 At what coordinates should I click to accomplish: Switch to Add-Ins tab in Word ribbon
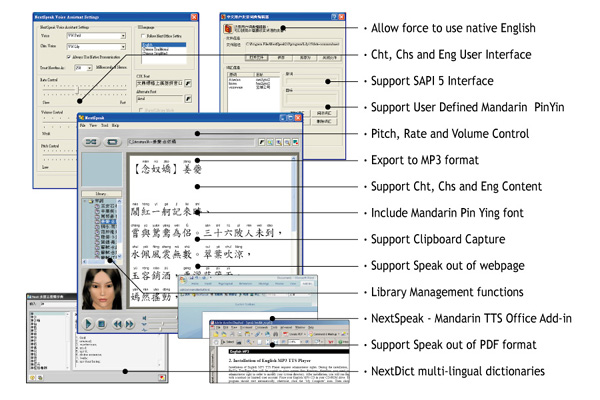(307, 284)
